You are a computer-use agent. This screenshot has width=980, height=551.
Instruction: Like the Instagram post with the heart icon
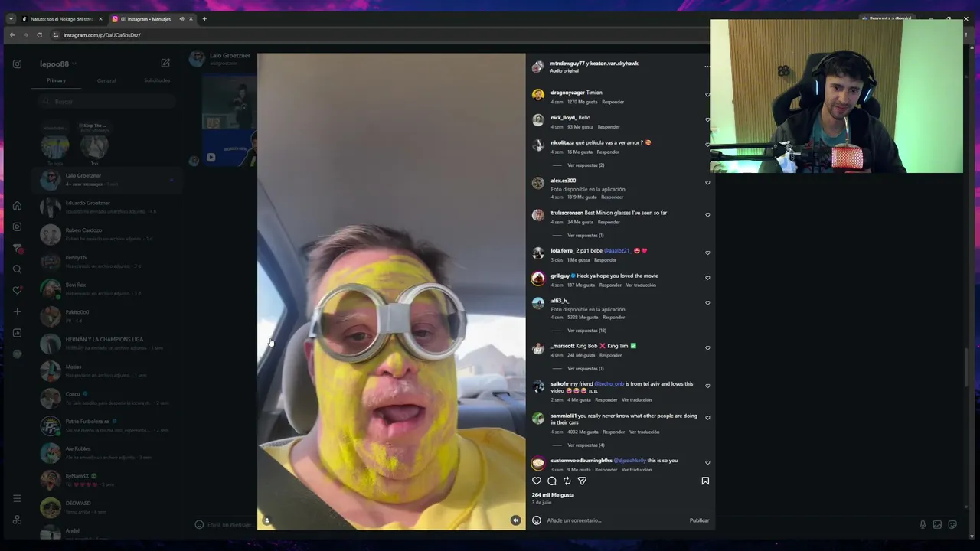click(x=537, y=481)
